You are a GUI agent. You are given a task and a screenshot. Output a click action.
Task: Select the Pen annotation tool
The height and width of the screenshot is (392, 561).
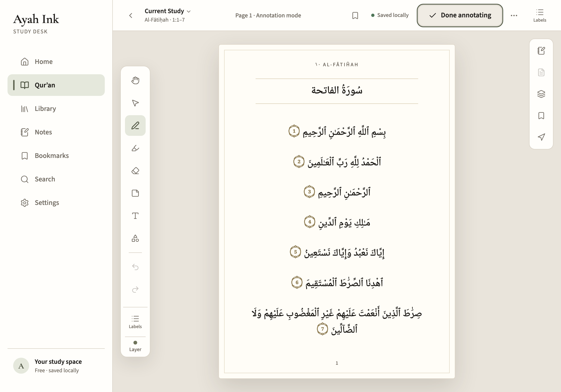coord(135,125)
